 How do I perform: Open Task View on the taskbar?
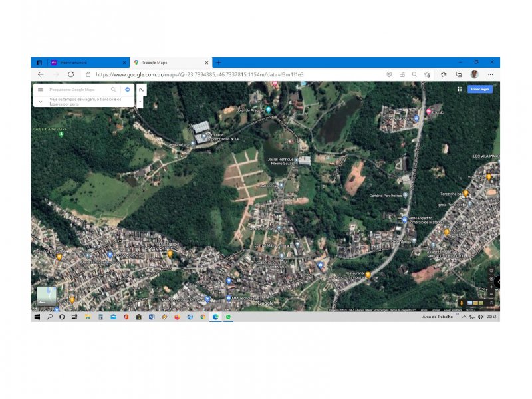coord(74,317)
